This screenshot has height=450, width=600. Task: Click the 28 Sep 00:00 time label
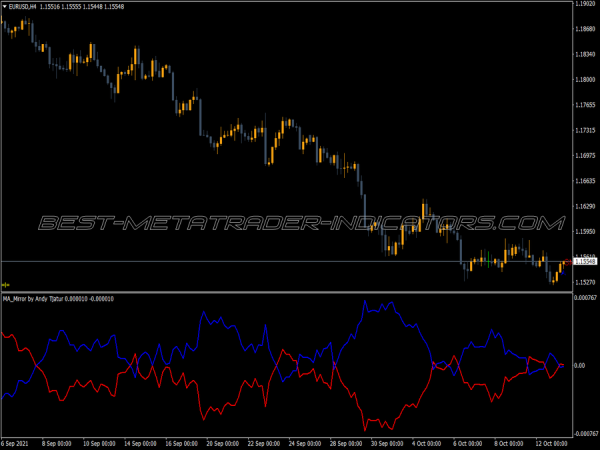pos(346,443)
